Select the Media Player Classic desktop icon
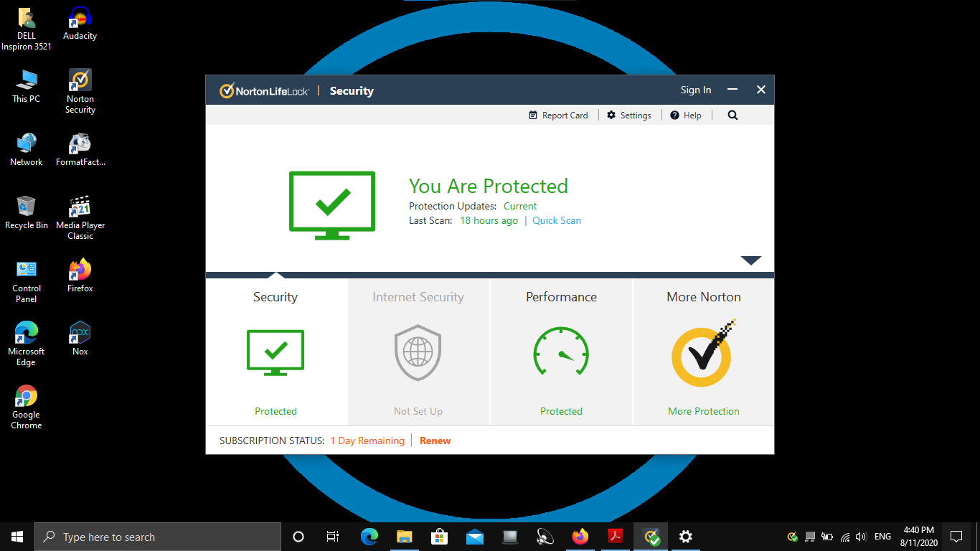The height and width of the screenshot is (551, 980). tap(80, 218)
